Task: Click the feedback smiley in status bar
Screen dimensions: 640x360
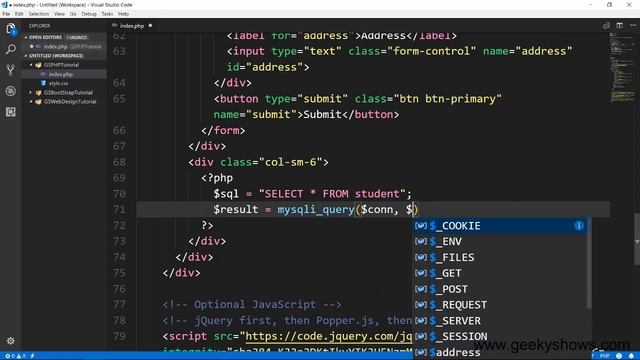Action: pyautogui.click(x=619, y=356)
